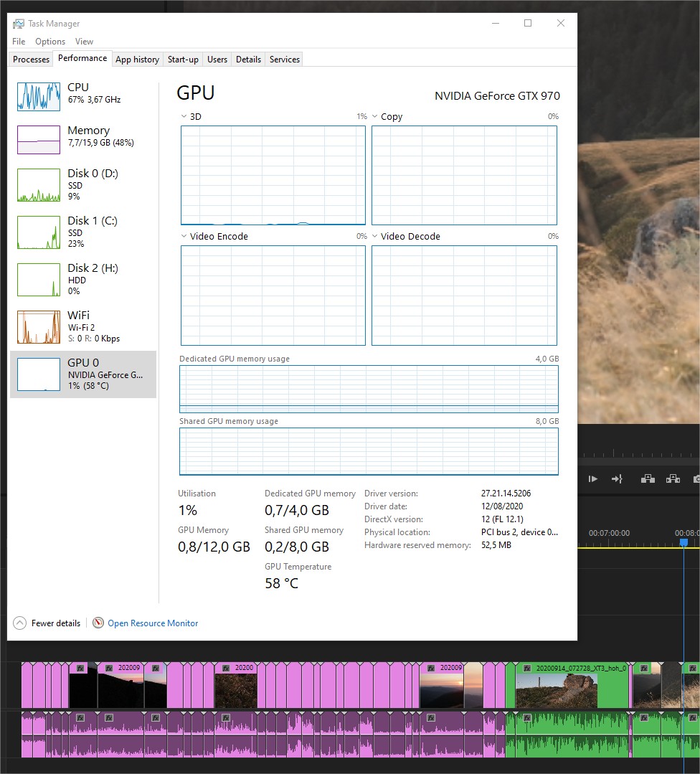The height and width of the screenshot is (774, 700).
Task: Click the Resource Monitor gauge icon
Action: (x=98, y=623)
